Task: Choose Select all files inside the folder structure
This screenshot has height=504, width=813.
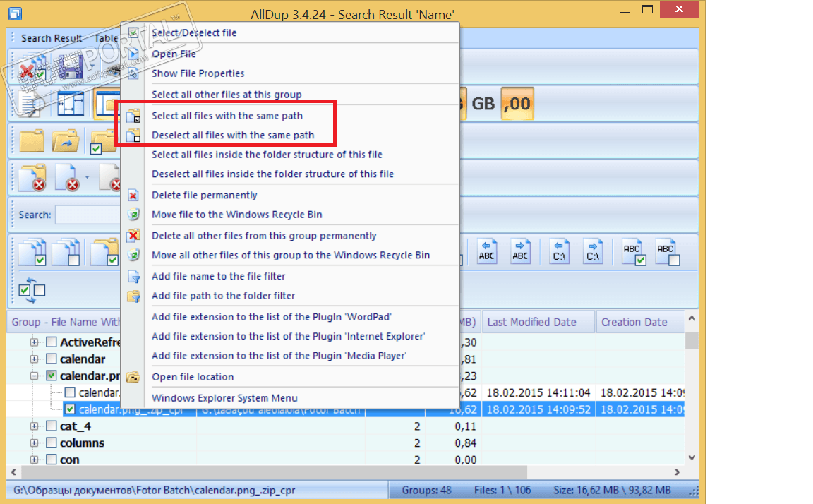Action: (267, 155)
